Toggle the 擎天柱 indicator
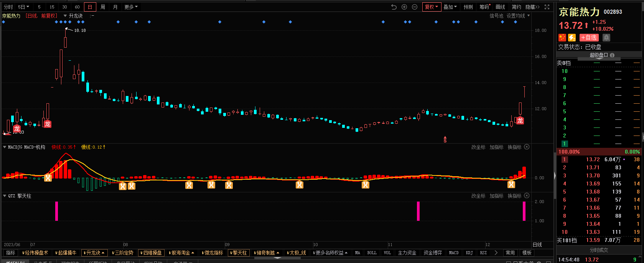This screenshot has height=263, width=644. pos(239,253)
